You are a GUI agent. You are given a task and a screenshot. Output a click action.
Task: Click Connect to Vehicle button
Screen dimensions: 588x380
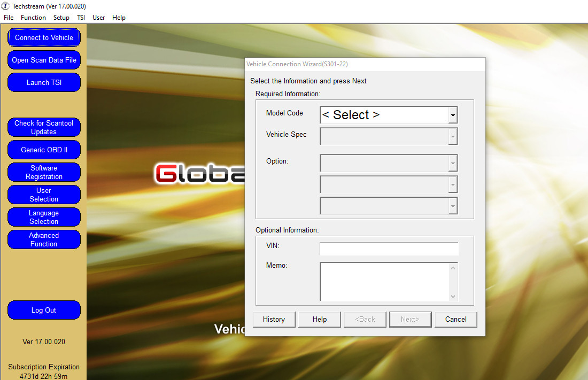[44, 37]
